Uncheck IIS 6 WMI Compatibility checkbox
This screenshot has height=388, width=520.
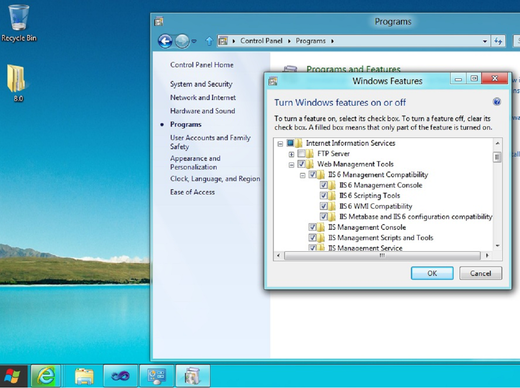(x=324, y=206)
